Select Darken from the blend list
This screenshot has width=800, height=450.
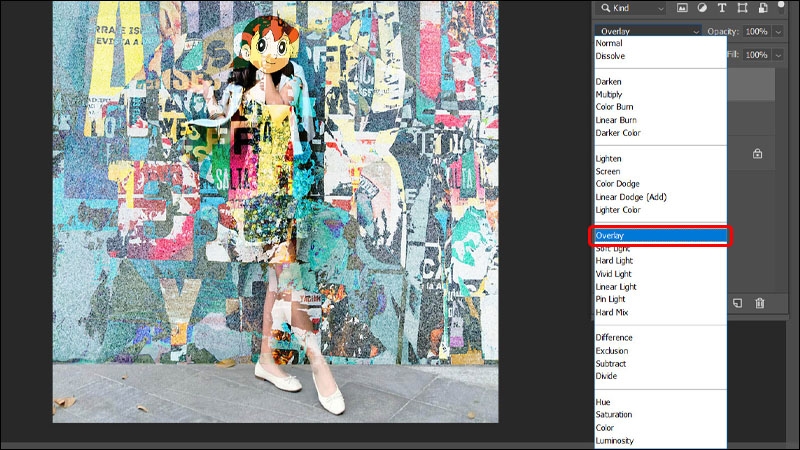click(608, 82)
